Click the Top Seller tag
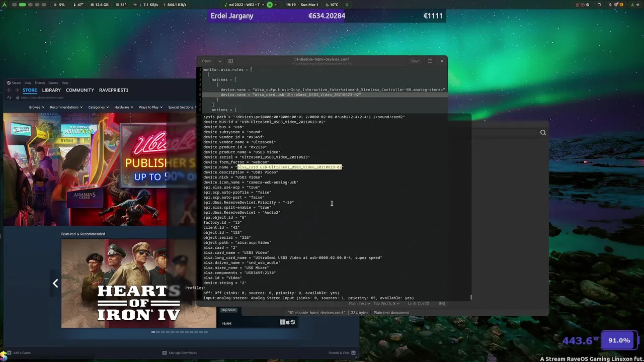The height and width of the screenshot is (362, 644). coord(229,310)
